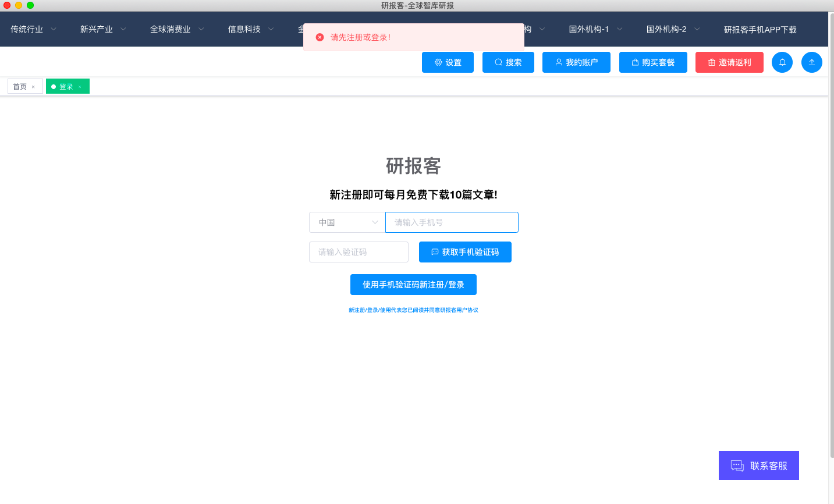The width and height of the screenshot is (834, 504).
Task: Open 研报客手机APP下载 menu item
Action: click(x=760, y=29)
